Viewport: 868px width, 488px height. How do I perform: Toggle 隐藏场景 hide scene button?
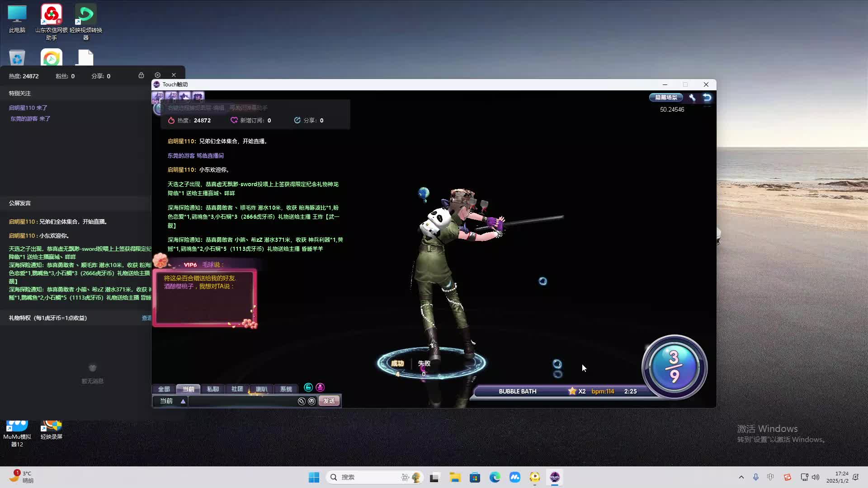tap(666, 98)
